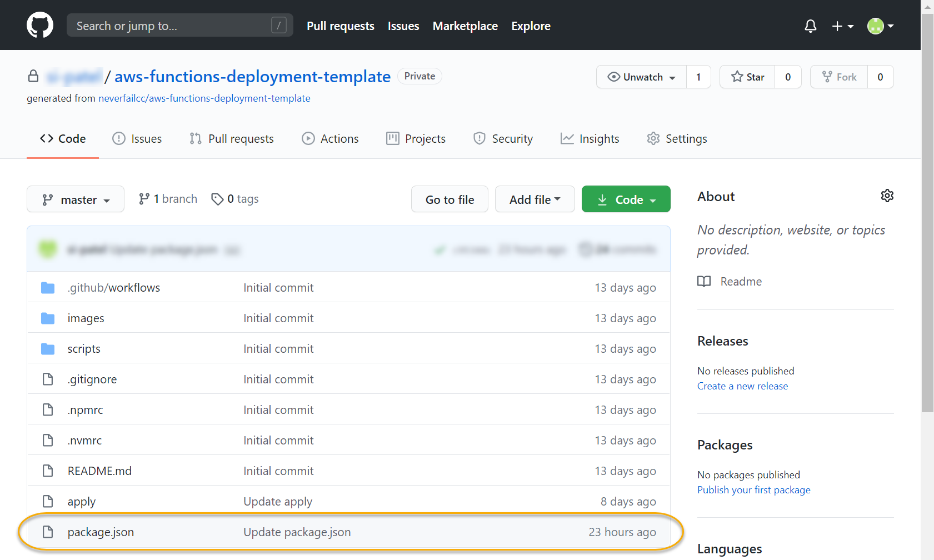Expand the green Code download dropdown
The width and height of the screenshot is (934, 560).
(x=626, y=199)
